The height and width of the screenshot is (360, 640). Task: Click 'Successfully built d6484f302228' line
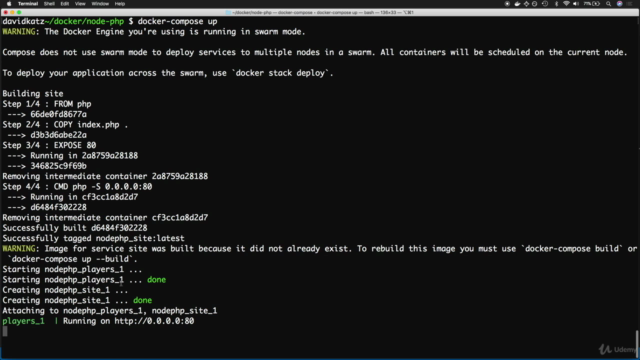[x=75, y=228]
